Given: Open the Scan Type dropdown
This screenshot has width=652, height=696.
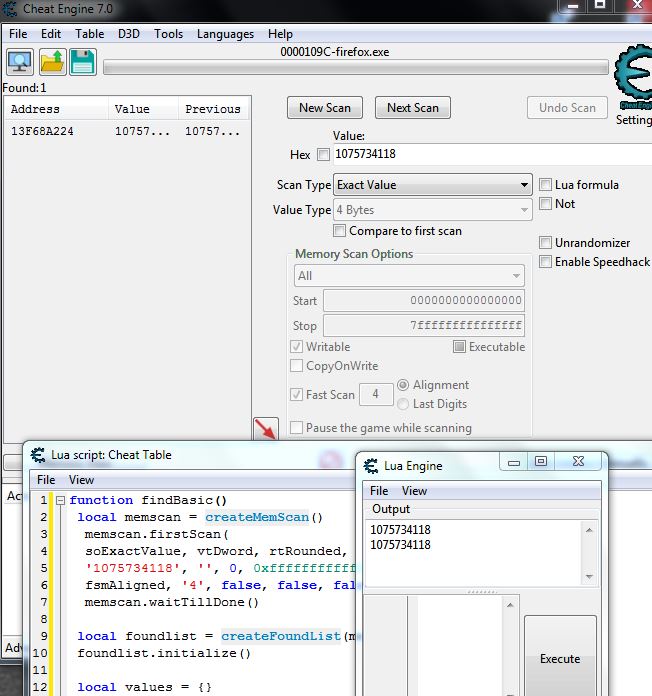Looking at the screenshot, I should [x=432, y=185].
